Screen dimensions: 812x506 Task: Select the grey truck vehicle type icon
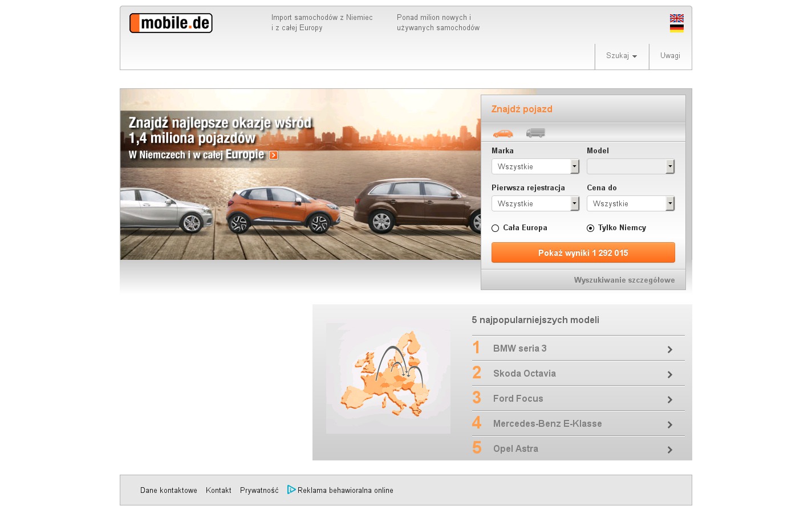tap(535, 133)
